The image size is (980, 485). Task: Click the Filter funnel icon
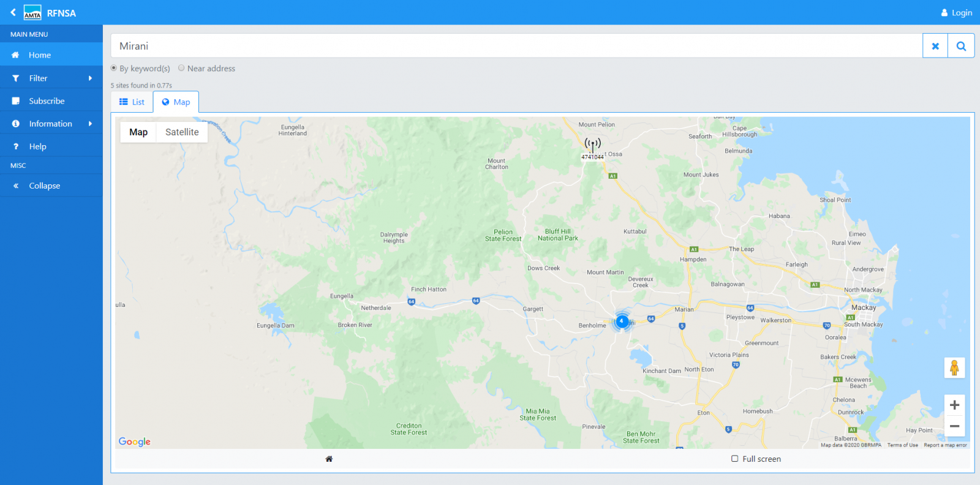15,78
